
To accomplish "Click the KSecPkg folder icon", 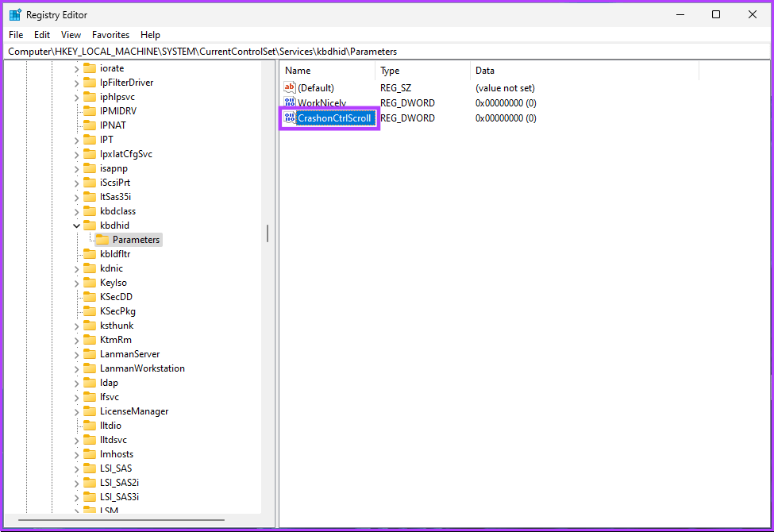I will click(90, 312).
